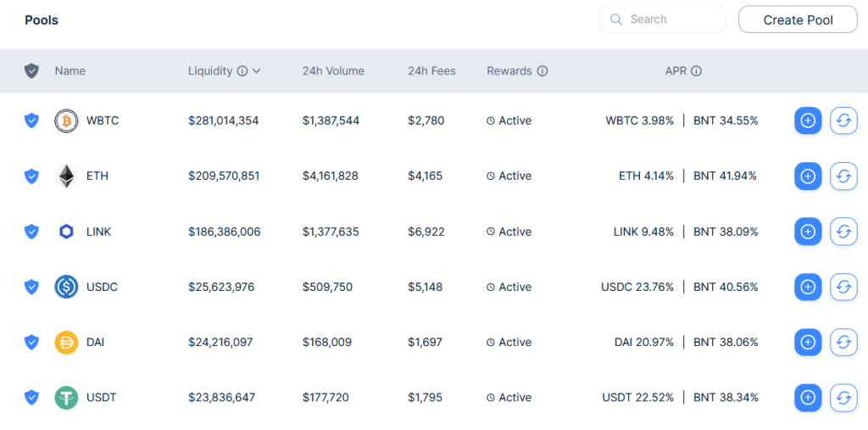Click the blue shield badge beside USDC
The width and height of the screenshot is (868, 430).
[31, 287]
